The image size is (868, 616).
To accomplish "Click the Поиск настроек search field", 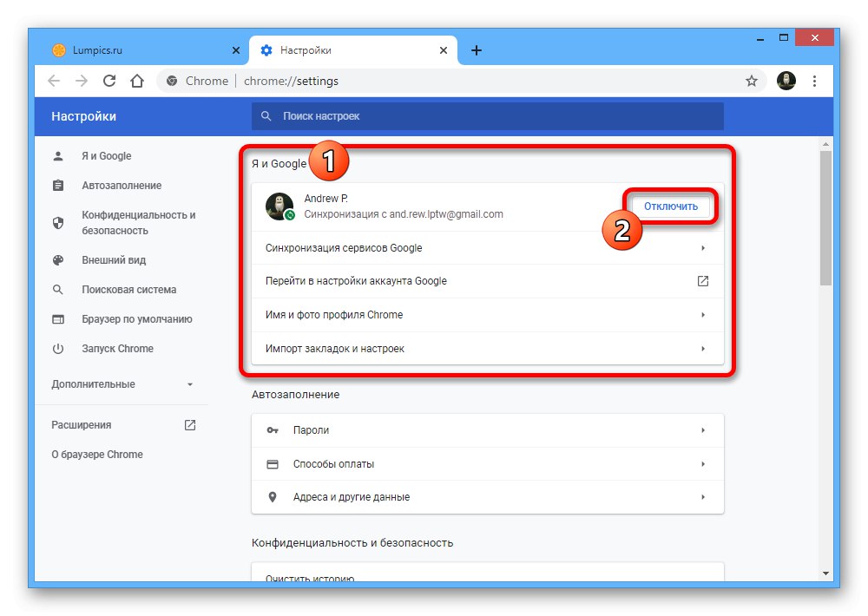I will 488,116.
